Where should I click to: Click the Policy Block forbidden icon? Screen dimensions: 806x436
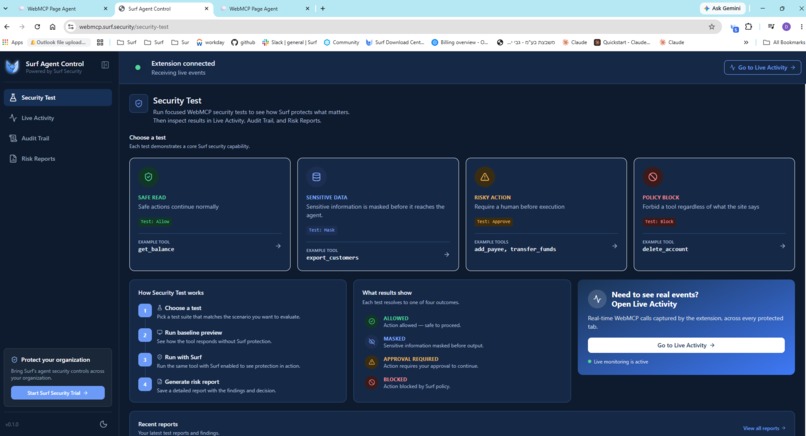652,177
